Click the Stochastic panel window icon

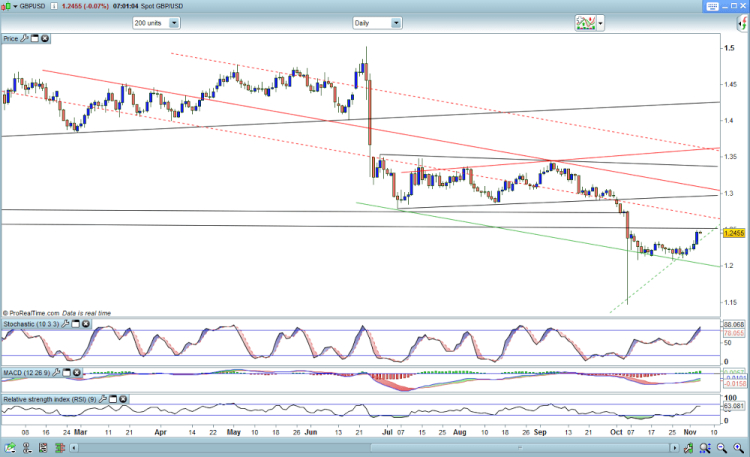[x=76, y=324]
